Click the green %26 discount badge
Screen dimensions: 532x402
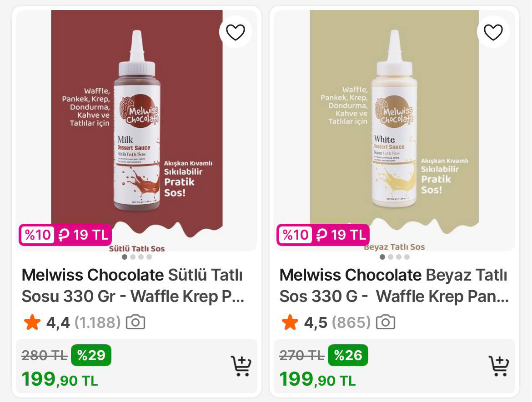click(348, 355)
